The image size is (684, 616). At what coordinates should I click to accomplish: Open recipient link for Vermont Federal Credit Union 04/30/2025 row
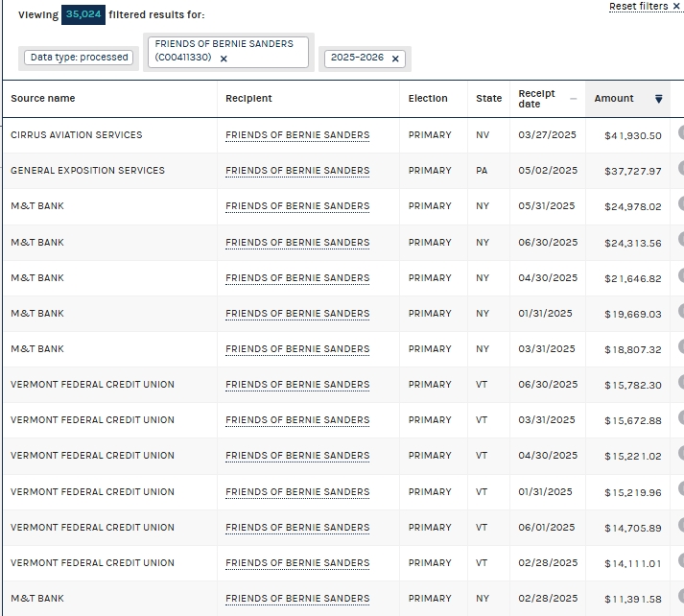(297, 456)
